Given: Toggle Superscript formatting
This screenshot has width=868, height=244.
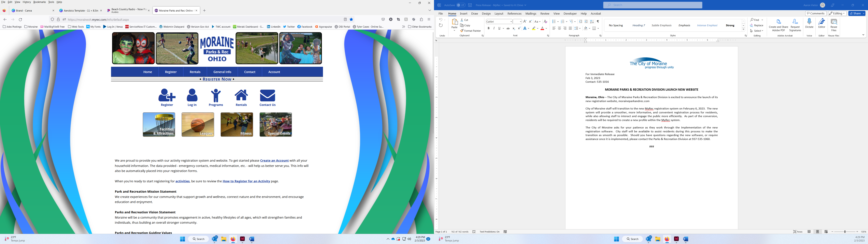Looking at the screenshot, I should (519, 28).
